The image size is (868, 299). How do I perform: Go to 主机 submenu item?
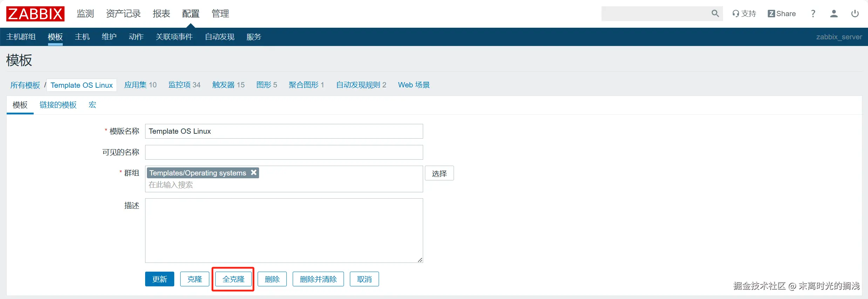[82, 37]
